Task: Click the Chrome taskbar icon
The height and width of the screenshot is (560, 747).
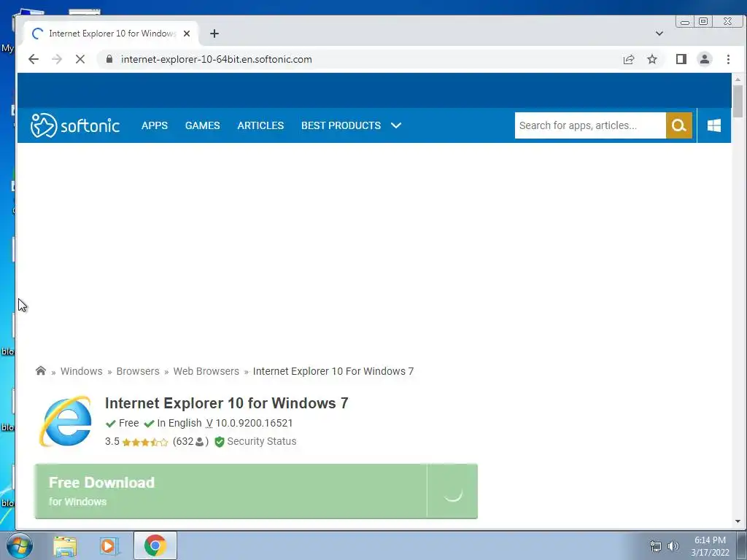Action: 155,545
